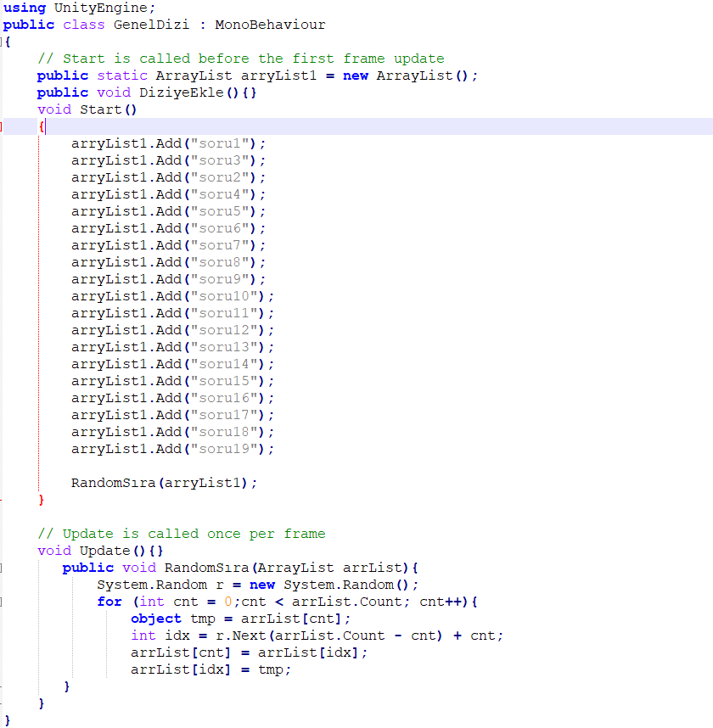The image size is (713, 728).
Task: Click the 'public void RandomSıra(ArrayList arrList)' declaration
Action: 240,568
